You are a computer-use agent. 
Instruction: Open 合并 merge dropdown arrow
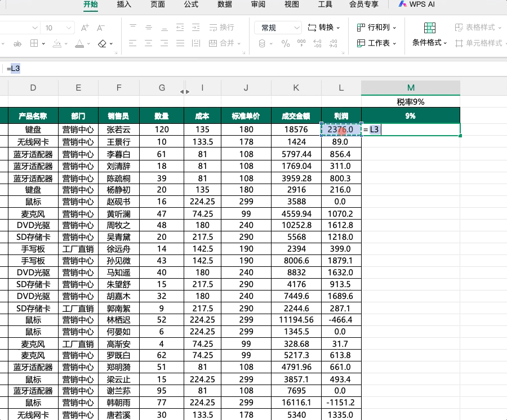click(x=239, y=43)
